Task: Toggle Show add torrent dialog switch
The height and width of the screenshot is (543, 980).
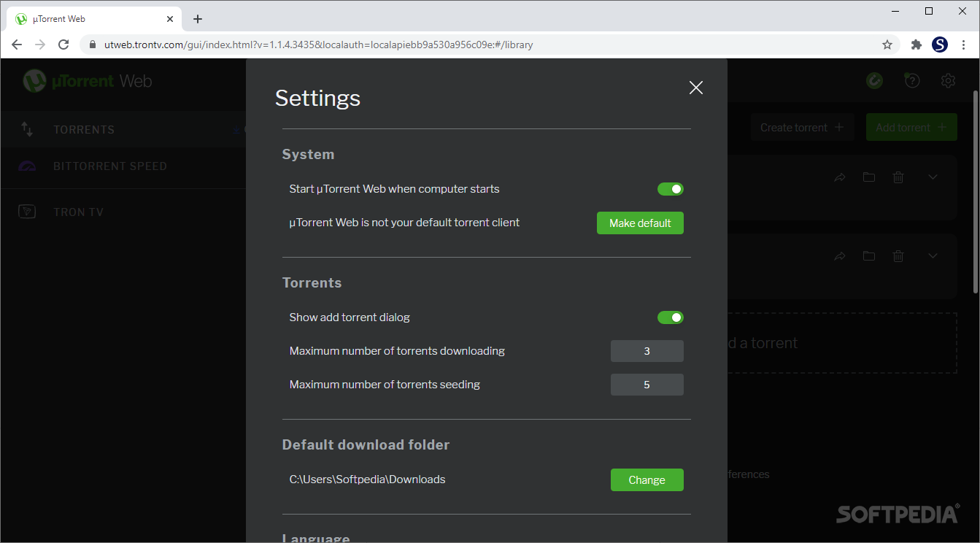Action: [x=671, y=317]
